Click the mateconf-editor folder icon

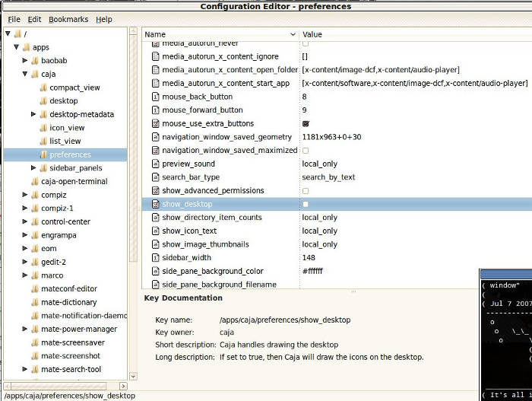click(35, 289)
